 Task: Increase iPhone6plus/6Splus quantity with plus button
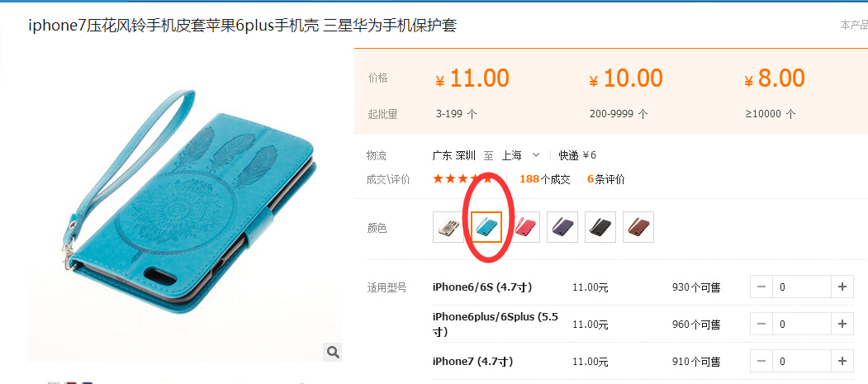coord(842,325)
